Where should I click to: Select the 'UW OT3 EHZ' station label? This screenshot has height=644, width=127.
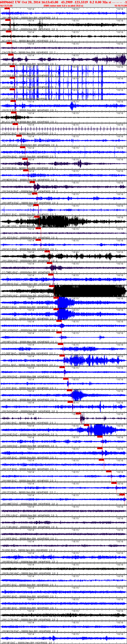(x=9, y=492)
